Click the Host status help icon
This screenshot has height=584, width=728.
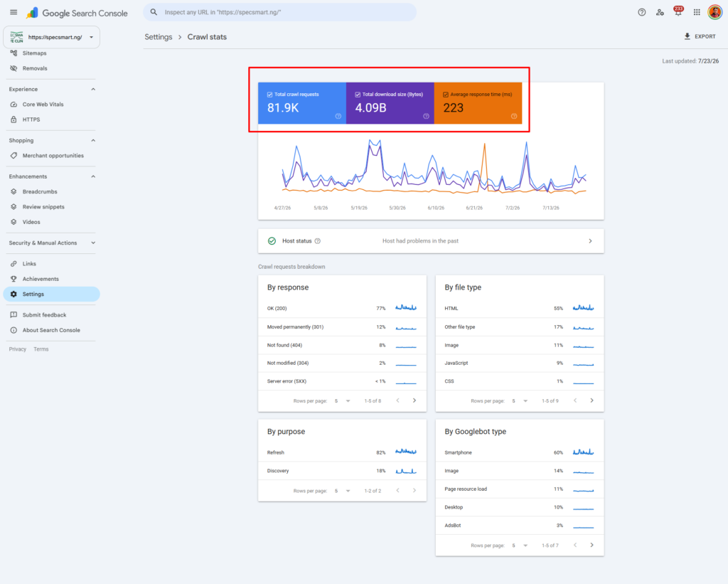coord(318,241)
